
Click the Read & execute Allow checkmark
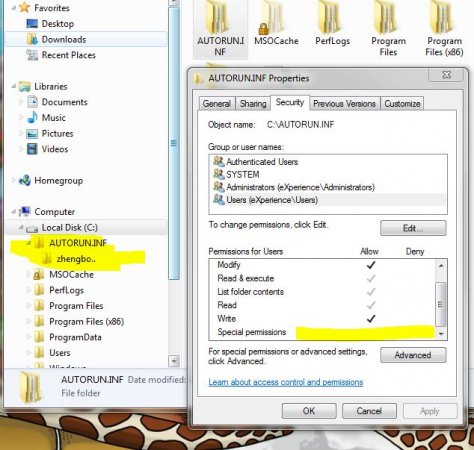(x=371, y=278)
